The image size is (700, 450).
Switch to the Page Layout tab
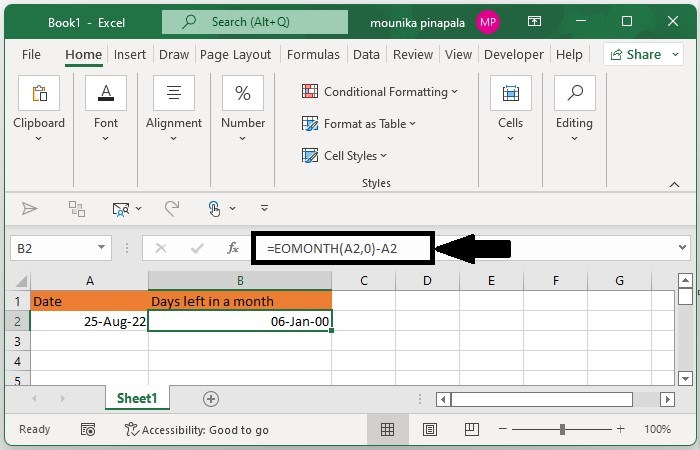coord(235,54)
